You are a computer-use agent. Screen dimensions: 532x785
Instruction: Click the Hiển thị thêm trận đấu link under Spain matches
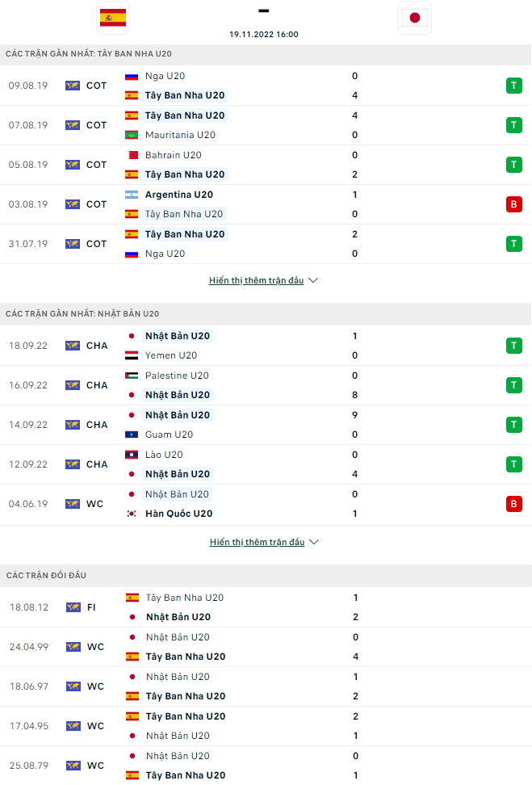pos(257,280)
